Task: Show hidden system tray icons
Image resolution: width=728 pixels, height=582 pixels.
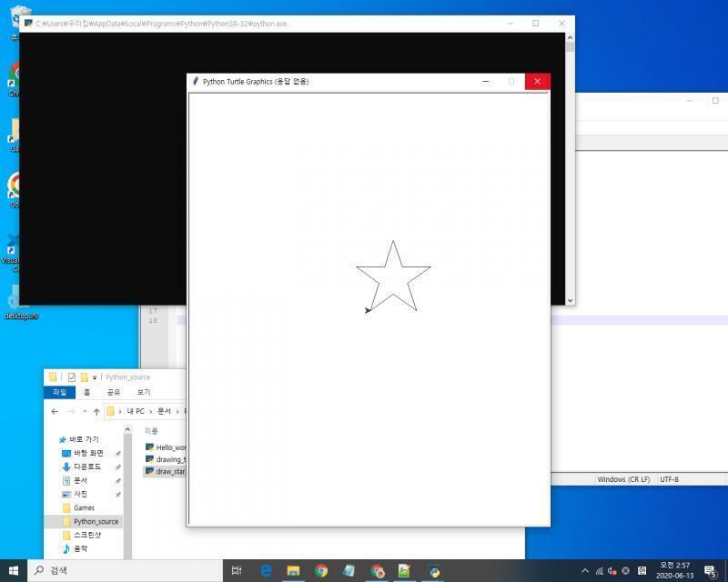Action: click(585, 570)
